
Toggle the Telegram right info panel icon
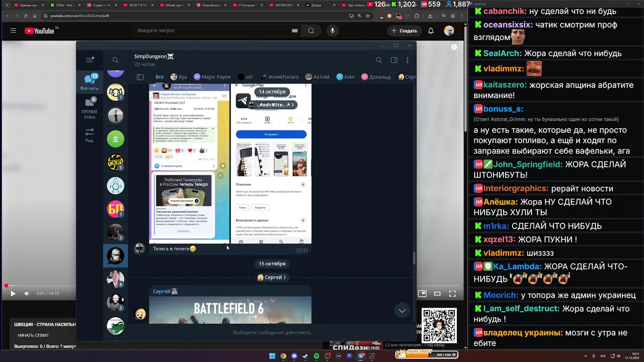pyautogui.click(x=394, y=60)
